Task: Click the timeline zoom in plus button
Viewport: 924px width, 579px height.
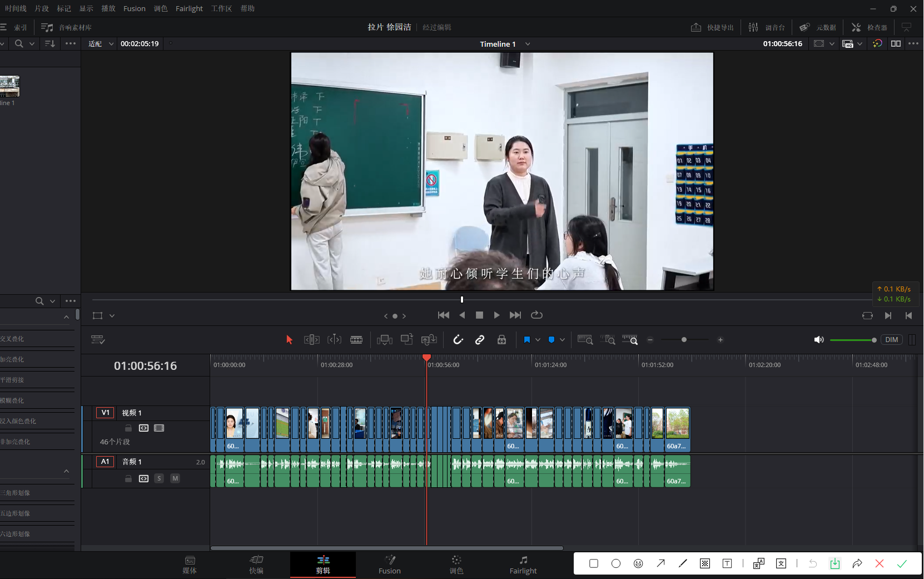Action: (720, 340)
